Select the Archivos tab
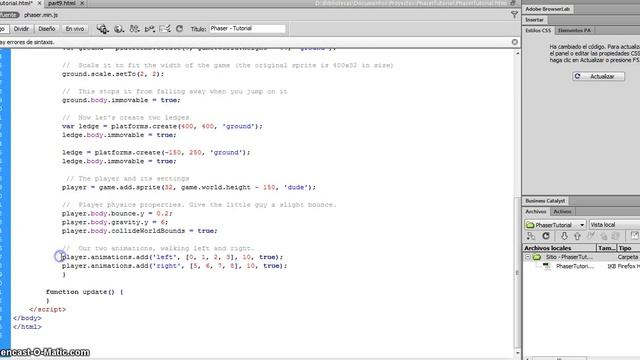Viewport: 640px width, 360px height. 536,211
